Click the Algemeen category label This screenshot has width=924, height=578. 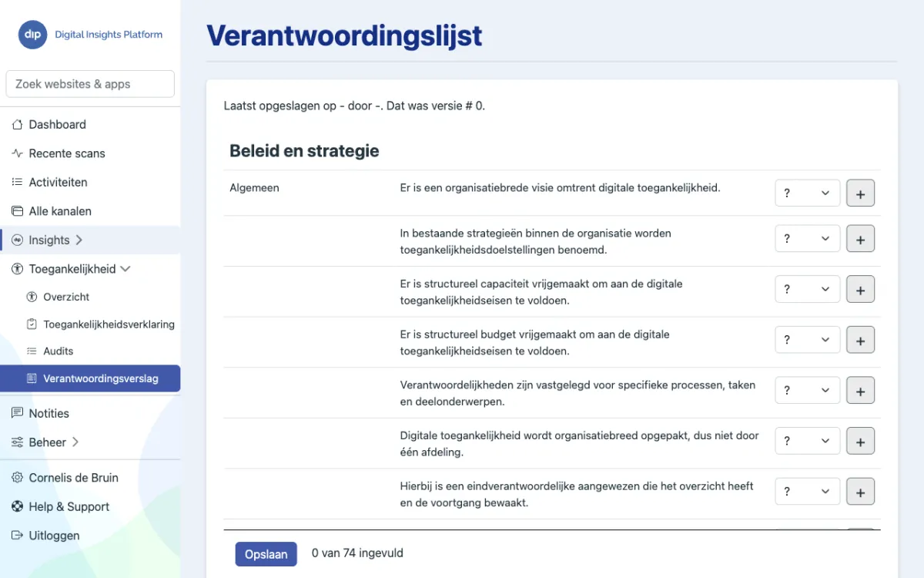[254, 187]
